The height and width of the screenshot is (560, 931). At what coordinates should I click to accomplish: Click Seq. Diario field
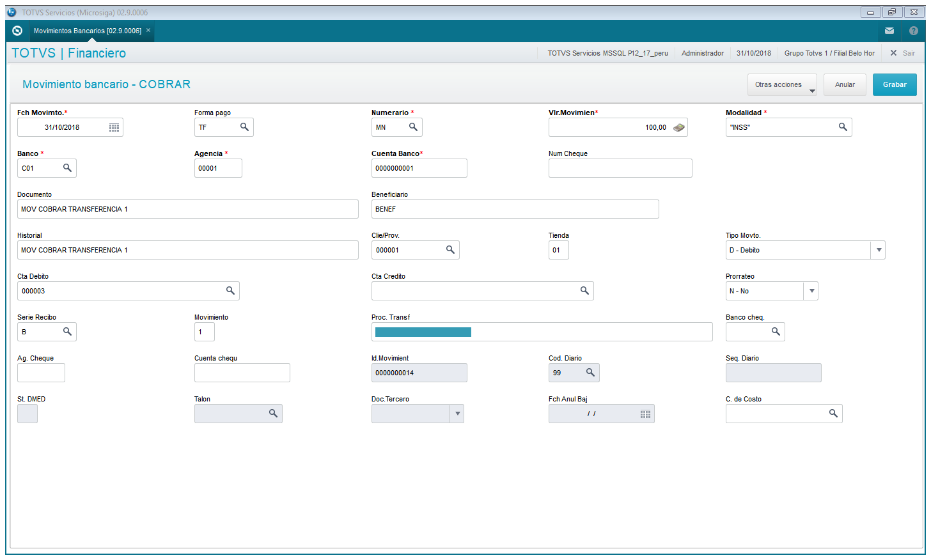point(773,373)
